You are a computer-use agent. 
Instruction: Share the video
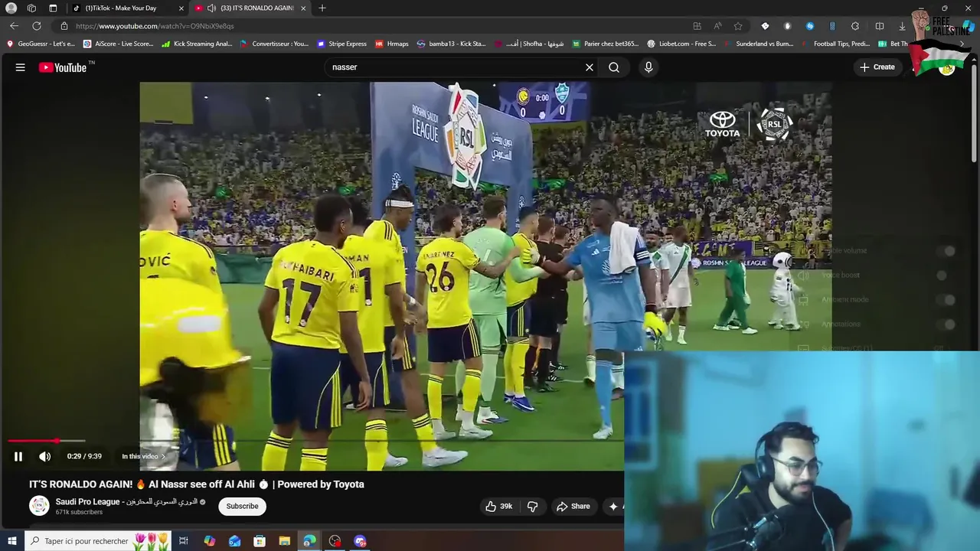573,506
